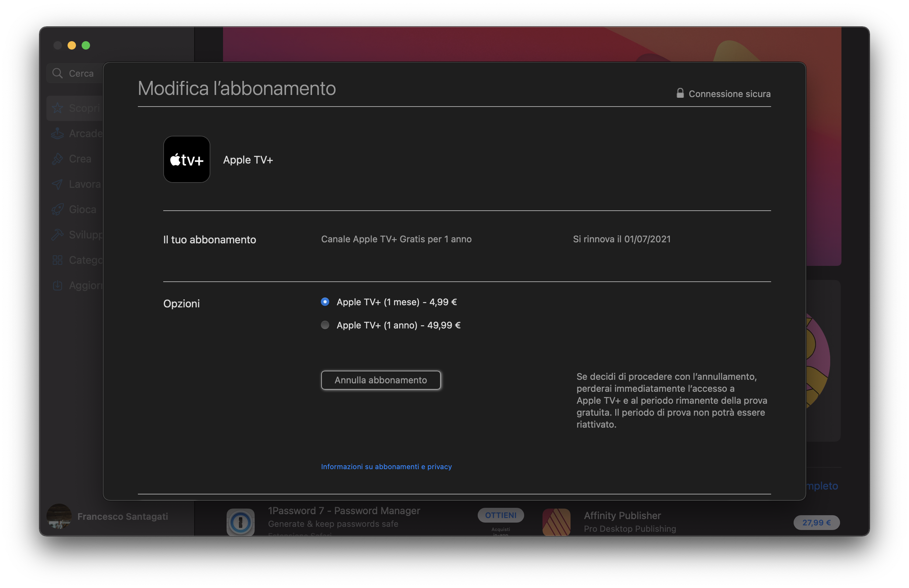Screen dimensions: 909x588
Task: Click the magnifying glass search icon
Action: pyautogui.click(x=57, y=73)
